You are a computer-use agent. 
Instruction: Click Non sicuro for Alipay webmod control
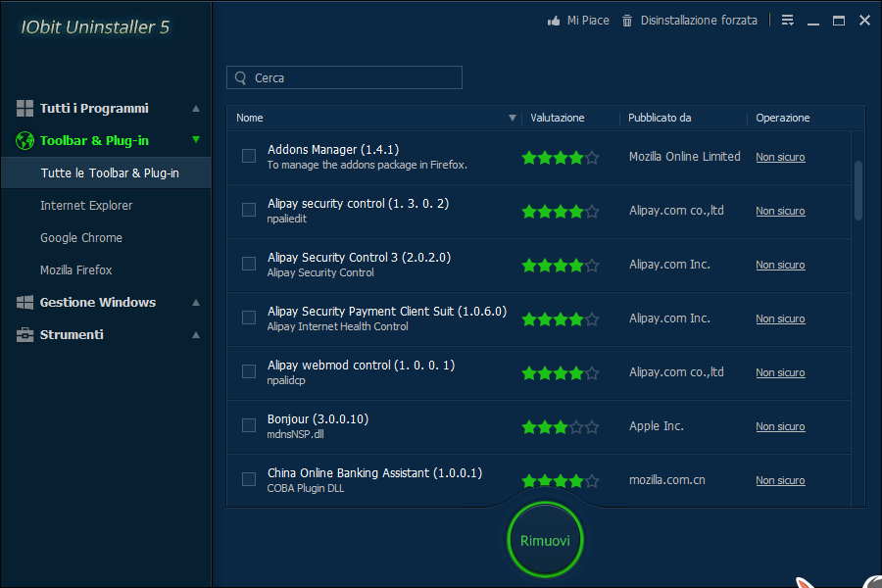(780, 372)
